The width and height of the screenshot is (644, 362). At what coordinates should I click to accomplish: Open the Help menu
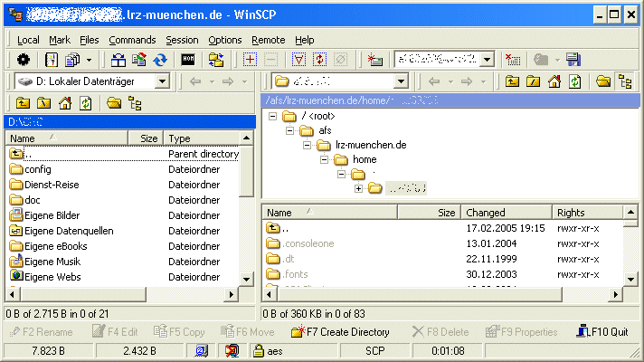coord(304,40)
